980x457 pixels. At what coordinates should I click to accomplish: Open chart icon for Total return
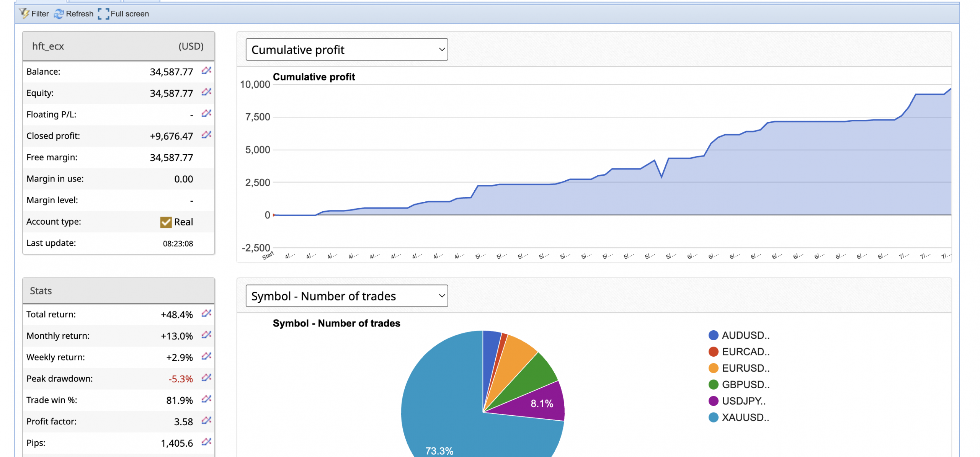[x=206, y=313]
